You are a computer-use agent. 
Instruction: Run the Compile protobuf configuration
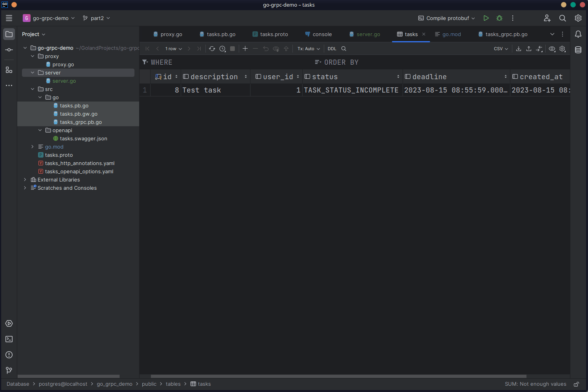point(486,18)
